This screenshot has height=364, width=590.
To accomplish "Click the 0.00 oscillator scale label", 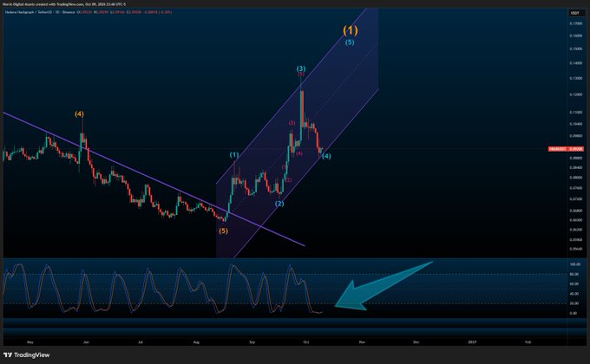I will point(573,313).
